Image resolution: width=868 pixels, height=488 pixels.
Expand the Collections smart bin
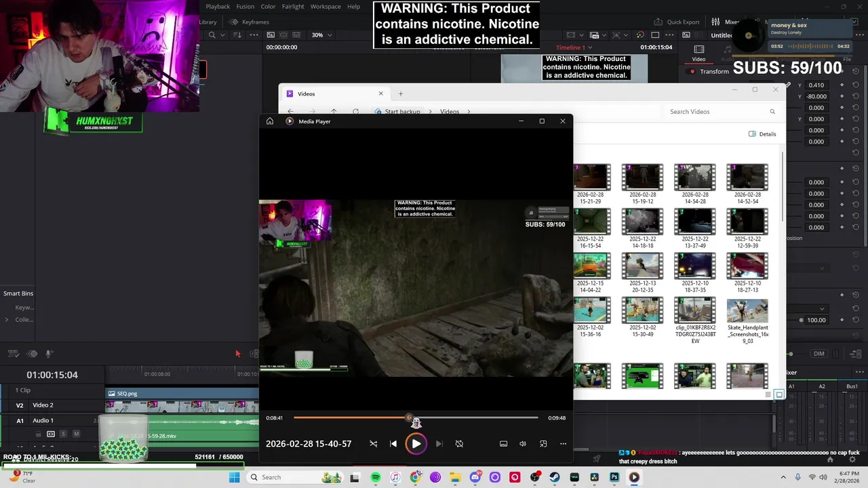tap(7, 320)
